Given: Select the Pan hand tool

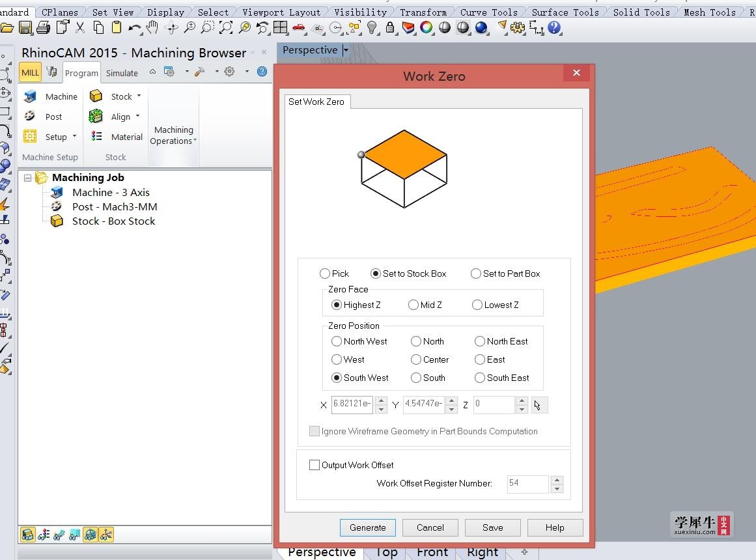Looking at the screenshot, I should tap(152, 27).
